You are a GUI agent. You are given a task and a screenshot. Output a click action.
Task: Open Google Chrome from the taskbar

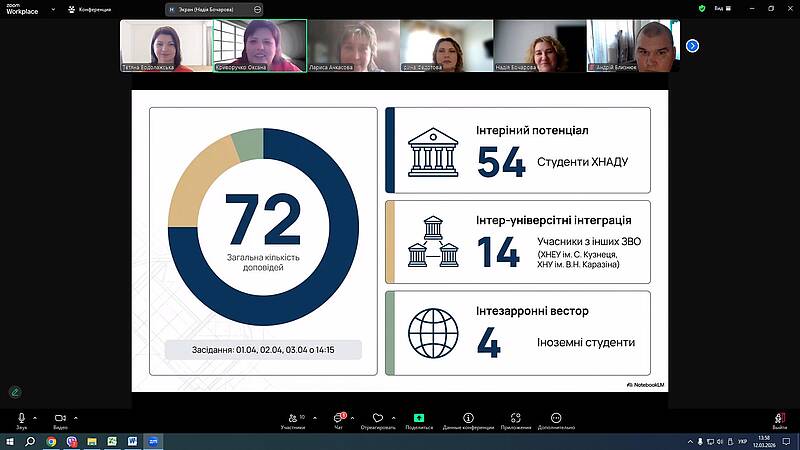(x=51, y=440)
